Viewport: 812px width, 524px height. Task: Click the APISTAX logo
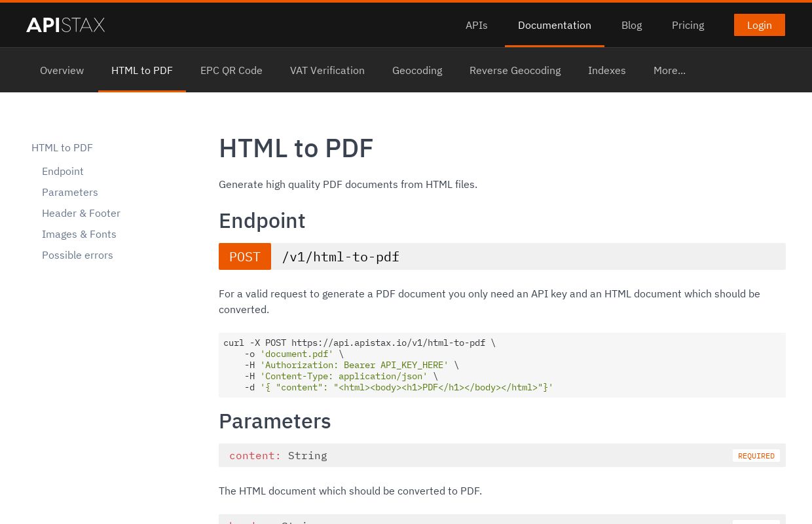click(x=65, y=25)
